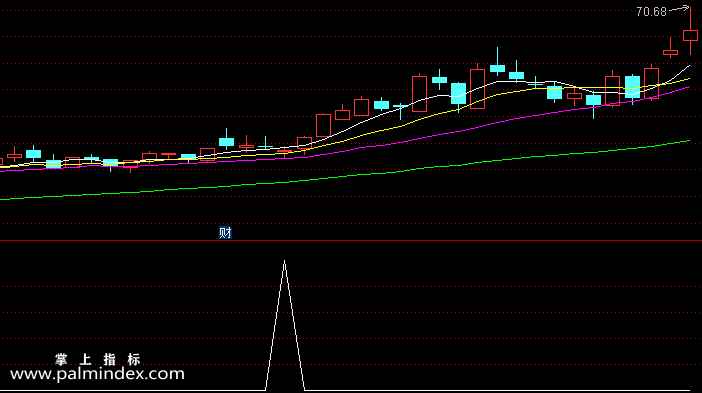The height and width of the screenshot is (393, 702).
Task: Click the blue 财 finance marker icon
Action: point(225,232)
